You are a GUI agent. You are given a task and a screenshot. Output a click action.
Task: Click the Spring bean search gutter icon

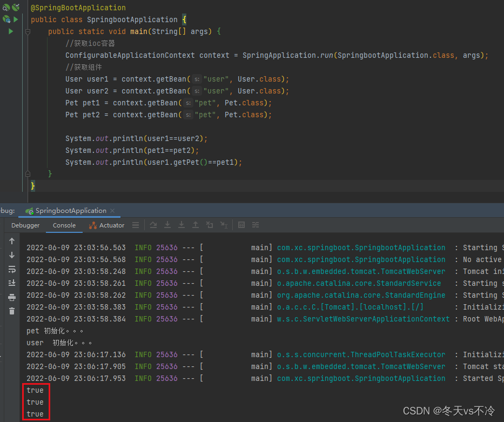click(x=6, y=7)
